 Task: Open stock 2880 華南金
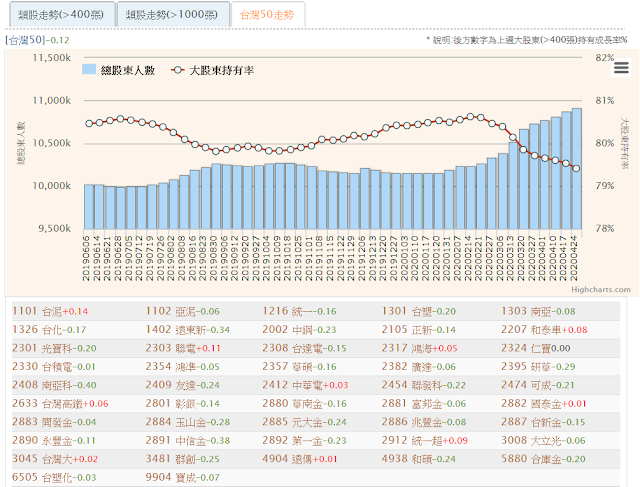pos(292,404)
